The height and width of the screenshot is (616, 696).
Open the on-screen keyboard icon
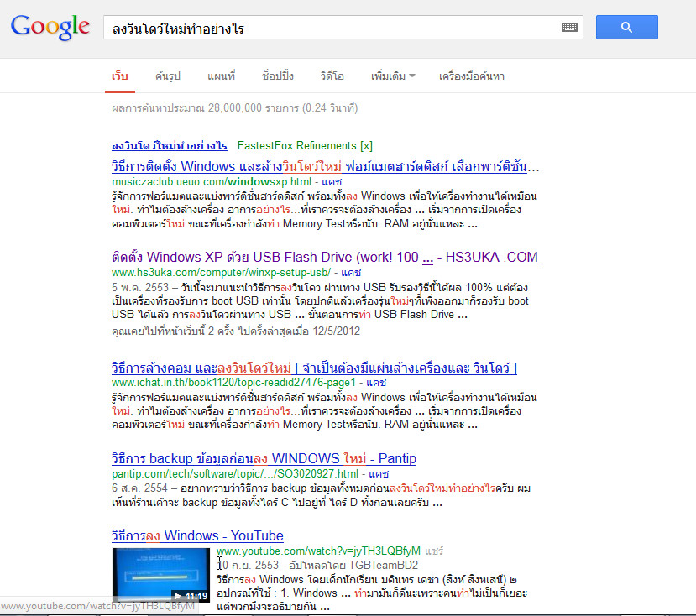[569, 28]
